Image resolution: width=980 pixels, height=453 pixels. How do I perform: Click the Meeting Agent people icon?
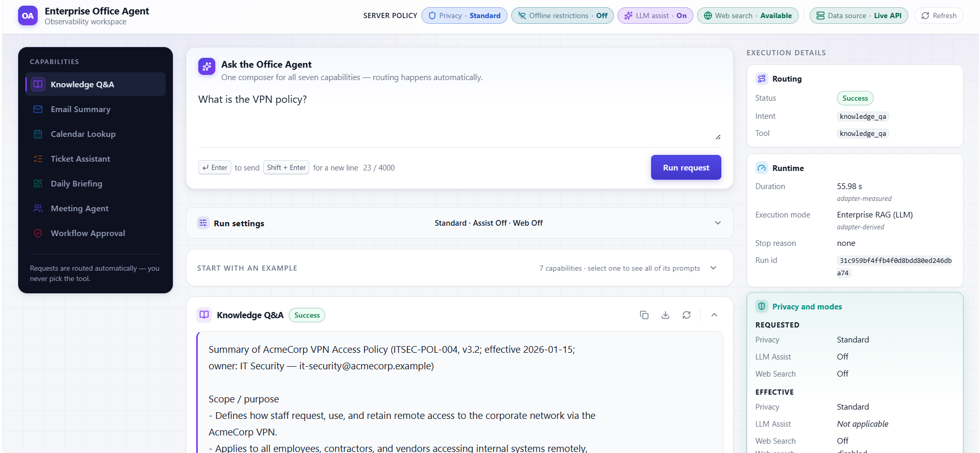(38, 208)
